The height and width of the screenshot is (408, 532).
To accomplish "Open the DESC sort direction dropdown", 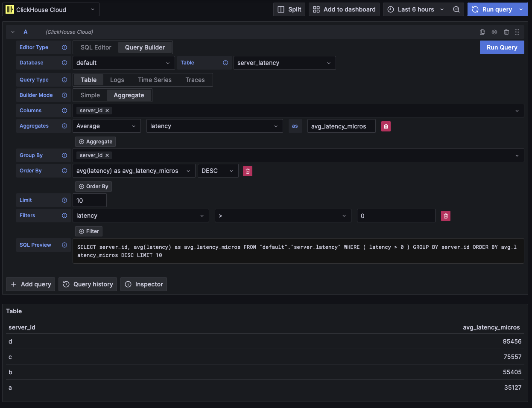I will pos(218,171).
